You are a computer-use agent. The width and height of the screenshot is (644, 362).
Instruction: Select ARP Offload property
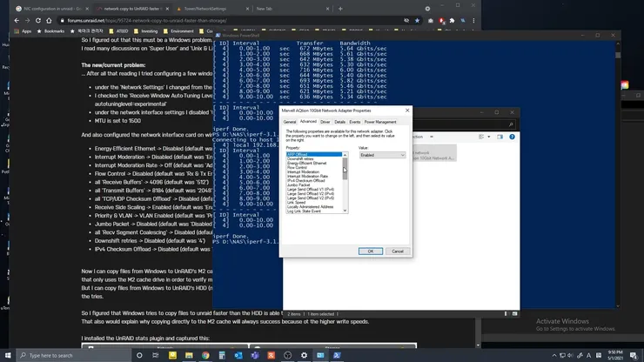click(314, 155)
